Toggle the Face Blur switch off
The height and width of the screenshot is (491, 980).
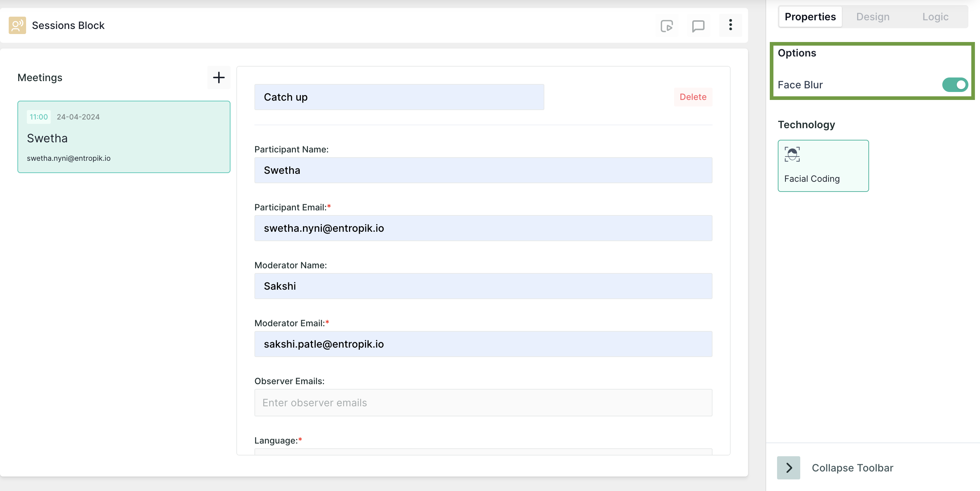[955, 85]
